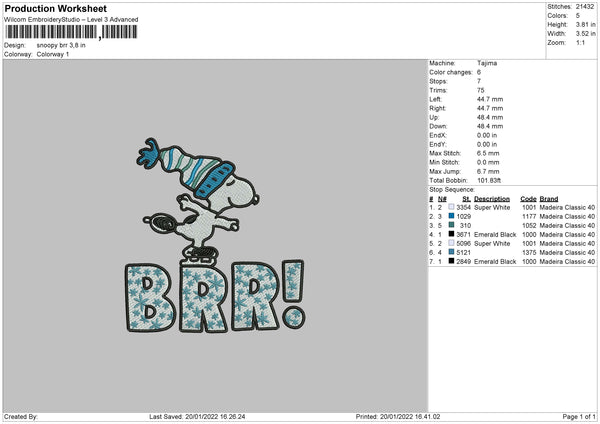Click the 'Code' column header
600x424 pixels.
click(x=528, y=199)
